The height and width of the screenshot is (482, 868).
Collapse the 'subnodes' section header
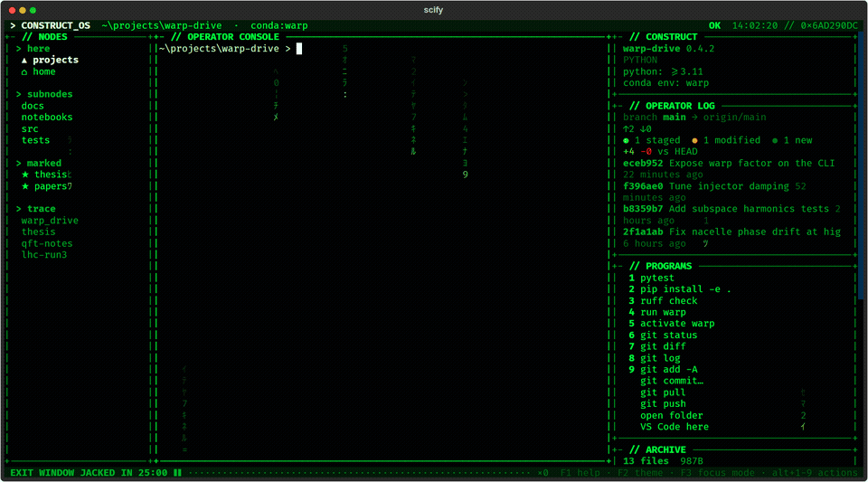pos(44,94)
